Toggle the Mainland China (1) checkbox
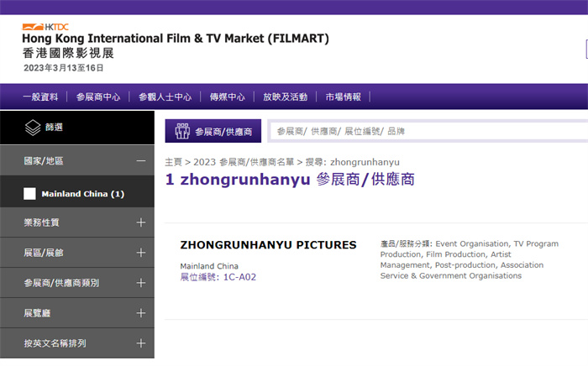This screenshot has height=366, width=588. coord(29,194)
